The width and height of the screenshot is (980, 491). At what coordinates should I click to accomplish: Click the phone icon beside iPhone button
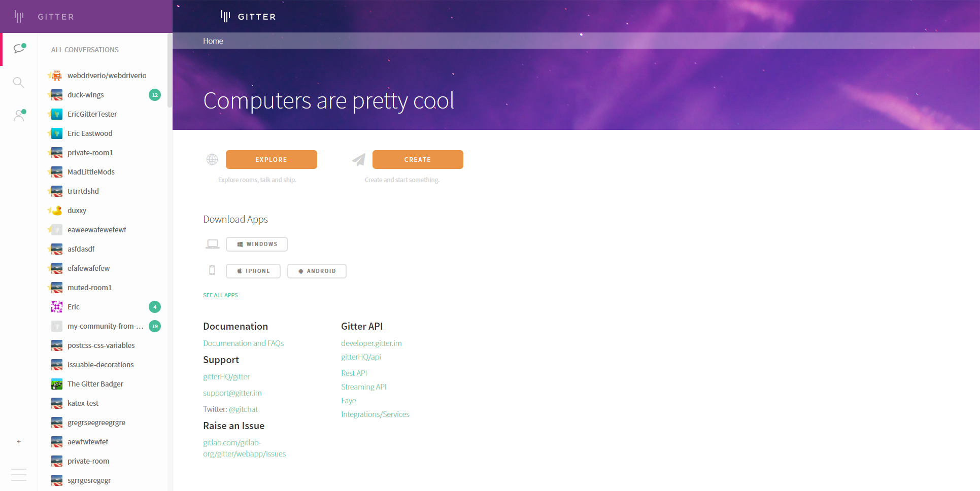click(x=212, y=270)
